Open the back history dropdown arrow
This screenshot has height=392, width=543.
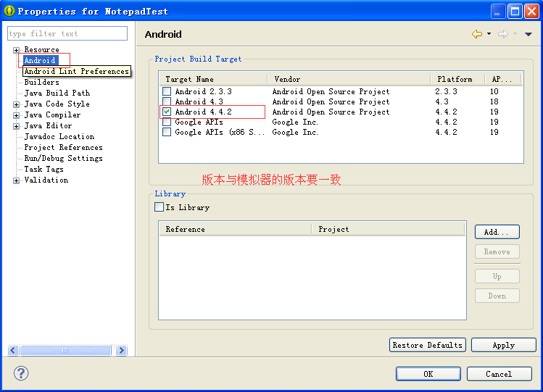[489, 34]
